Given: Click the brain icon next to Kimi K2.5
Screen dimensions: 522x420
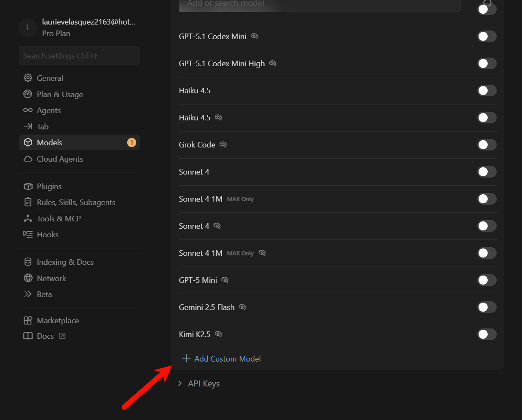Looking at the screenshot, I should [218, 334].
